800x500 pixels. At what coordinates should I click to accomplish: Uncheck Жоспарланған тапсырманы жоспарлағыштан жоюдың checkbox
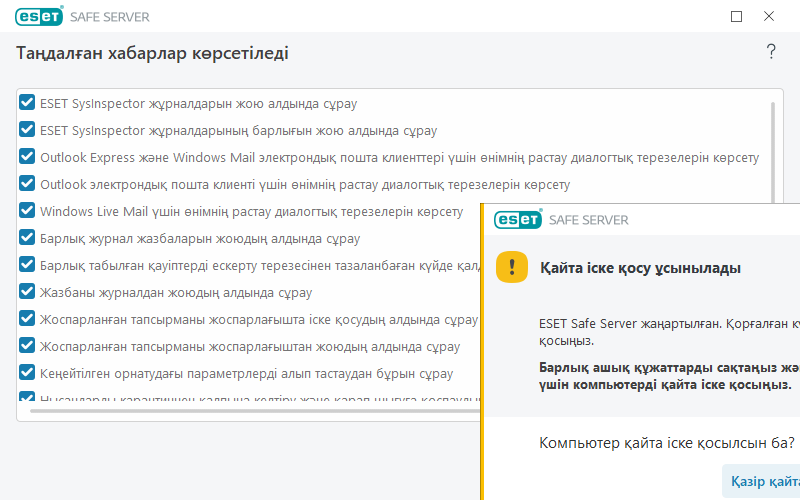click(x=27, y=345)
